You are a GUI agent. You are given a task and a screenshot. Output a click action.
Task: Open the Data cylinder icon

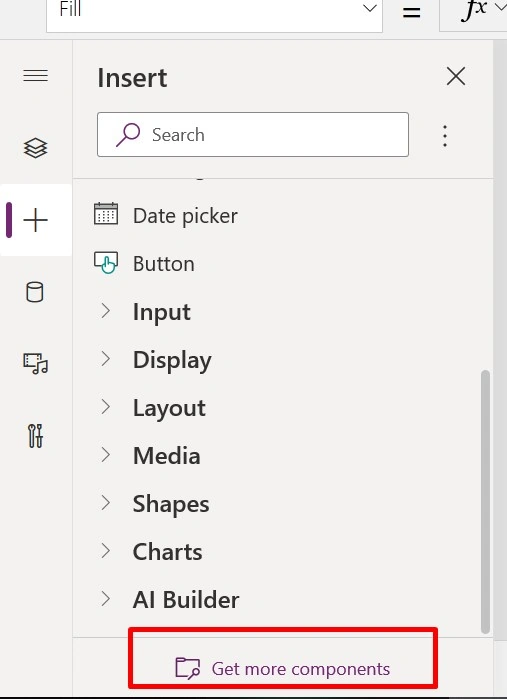[x=35, y=292]
